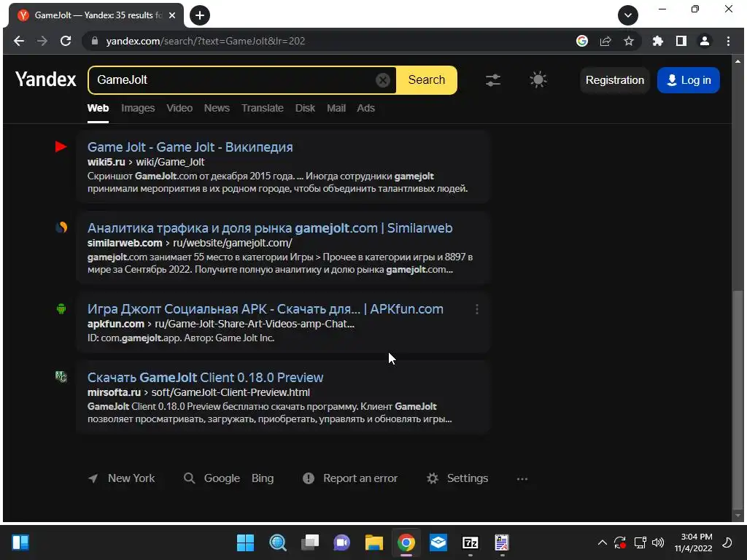Click the apkfun.com site path
This screenshot has width=747, height=560.
(220, 324)
